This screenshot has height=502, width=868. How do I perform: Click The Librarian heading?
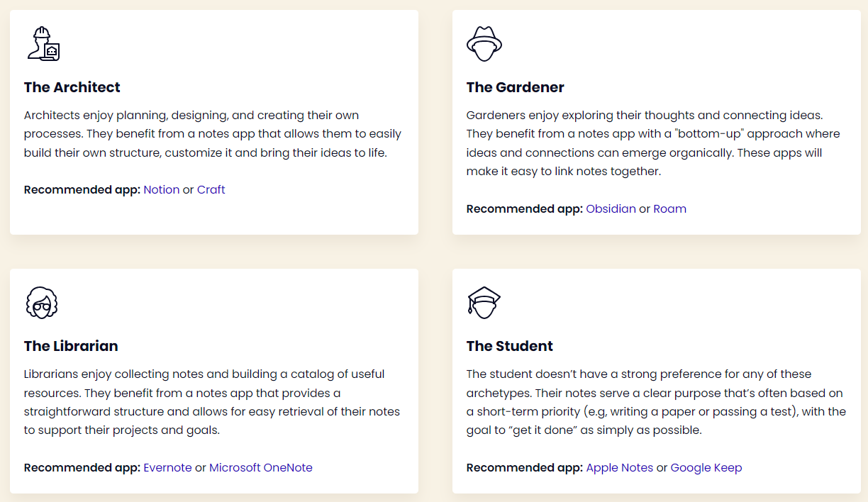71,346
